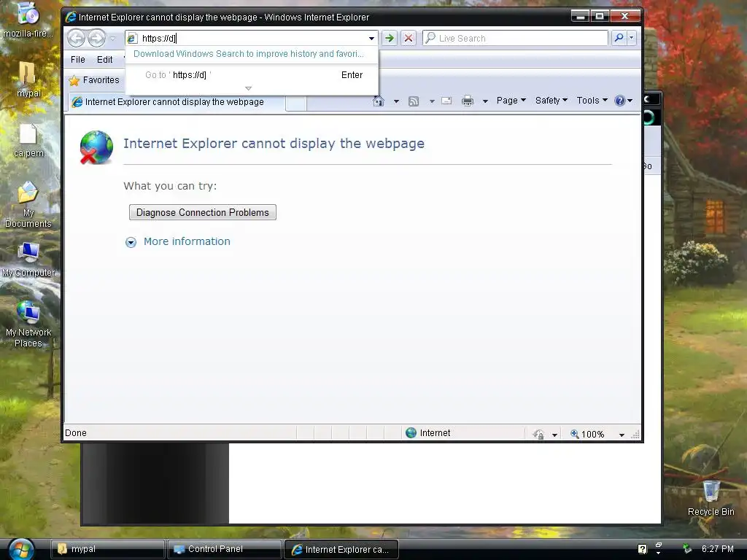The height and width of the screenshot is (560, 747).
Task: Open the Home button dropdown arrow
Action: [396, 101]
